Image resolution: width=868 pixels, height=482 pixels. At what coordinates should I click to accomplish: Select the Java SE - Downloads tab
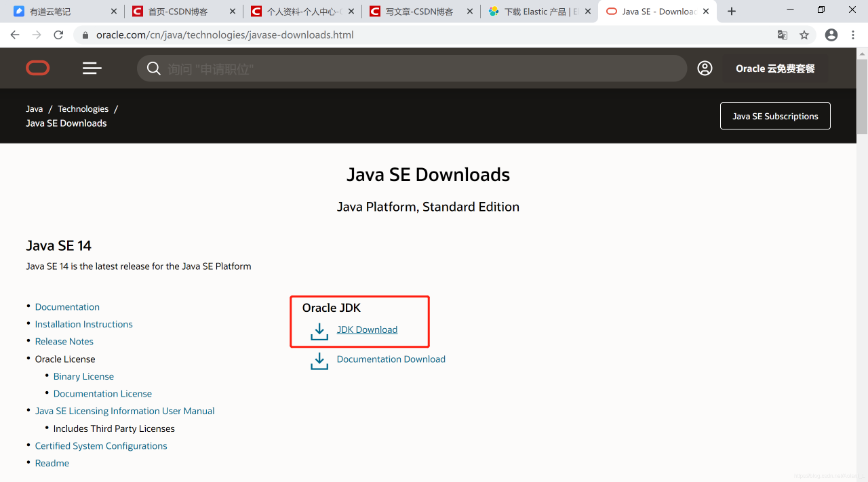[658, 12]
